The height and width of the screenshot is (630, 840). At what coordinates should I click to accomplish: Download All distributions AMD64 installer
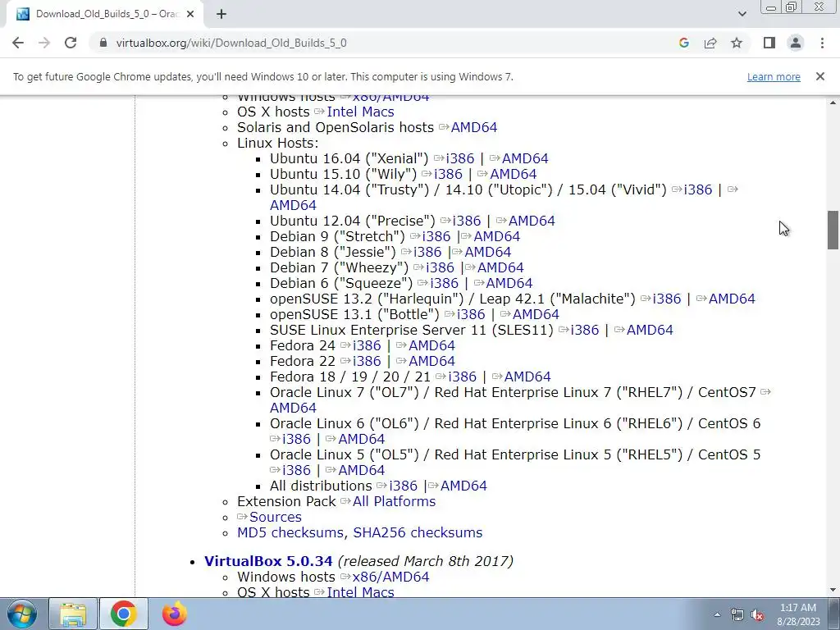tap(463, 486)
